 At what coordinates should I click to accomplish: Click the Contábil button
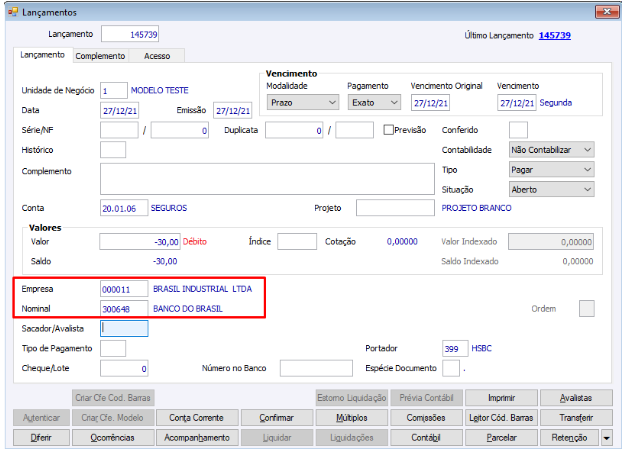[x=426, y=438]
